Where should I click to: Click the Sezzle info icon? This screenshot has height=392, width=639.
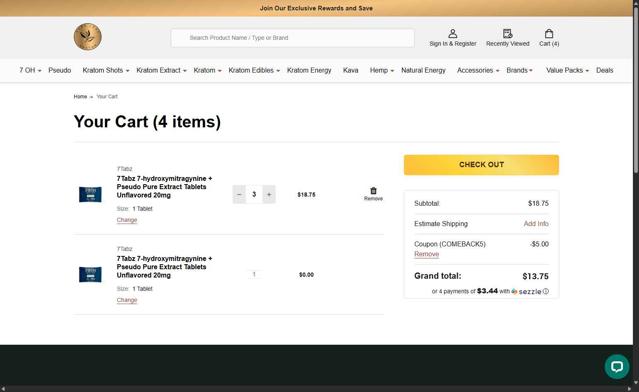click(546, 291)
